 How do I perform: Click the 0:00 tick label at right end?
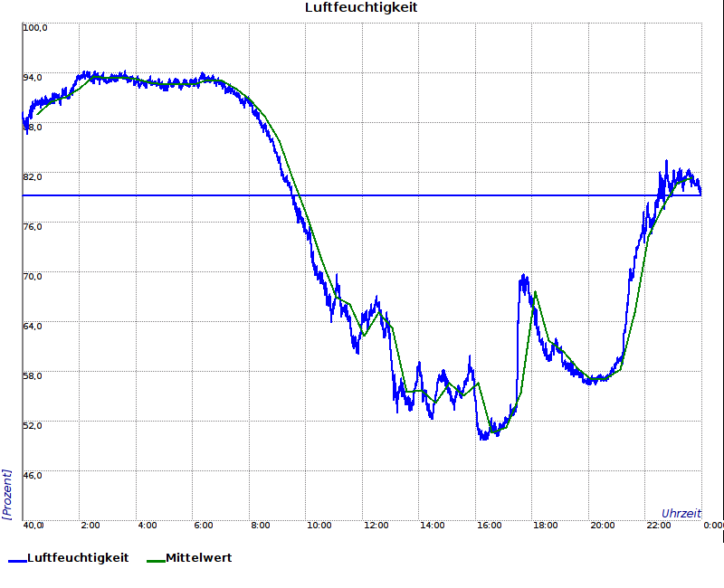coord(713,525)
